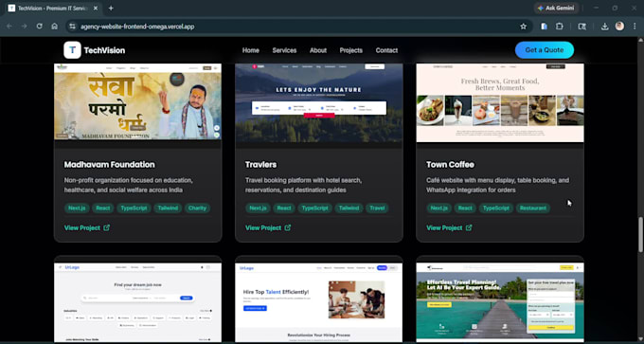Open the Contact navigation item

(x=387, y=50)
